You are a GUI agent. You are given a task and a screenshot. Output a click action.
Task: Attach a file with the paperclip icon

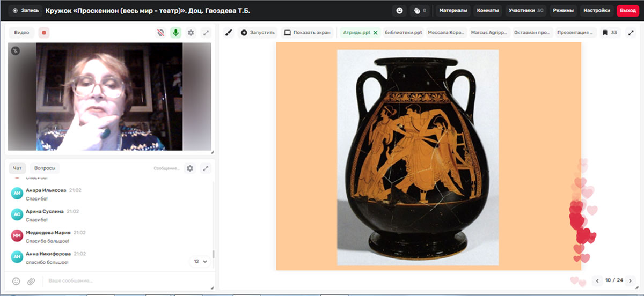point(31,281)
